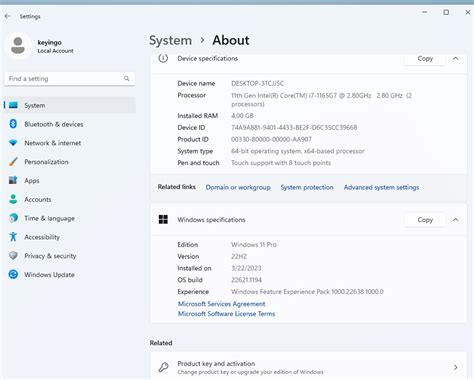This screenshot has height=380, width=474.
Task: Open Product key and activation
Action: click(308, 366)
